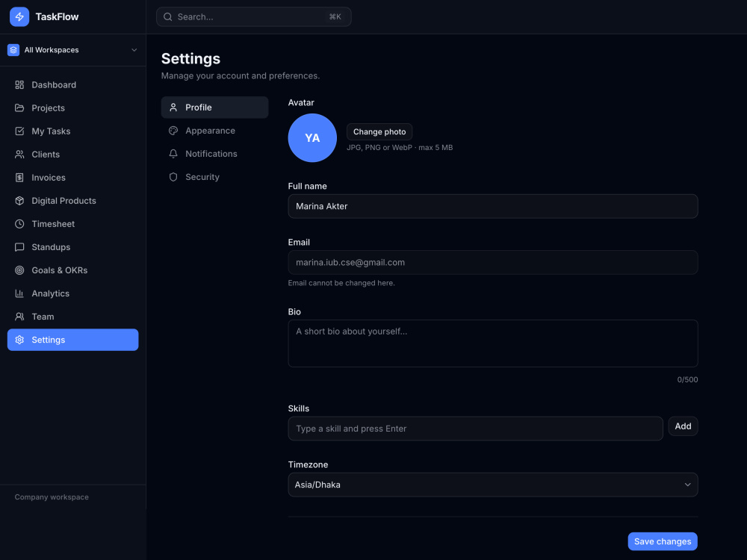Open Goals & OKRs
747x560 pixels.
coord(73,270)
